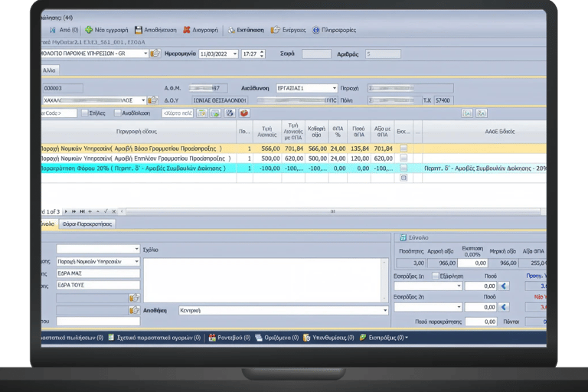Click the Διαγραφή delete icon
This screenshot has height=392, width=588.
tap(187, 30)
